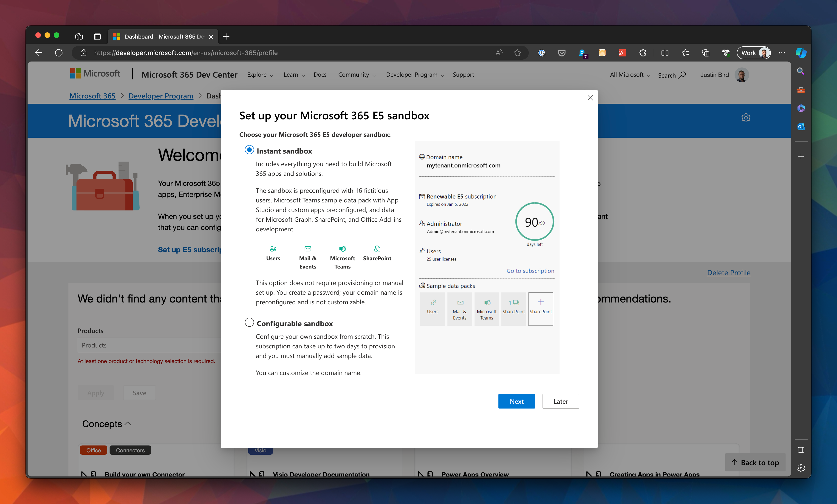The width and height of the screenshot is (837, 504).
Task: Click the 90 days left progress ring
Action: coord(535,222)
